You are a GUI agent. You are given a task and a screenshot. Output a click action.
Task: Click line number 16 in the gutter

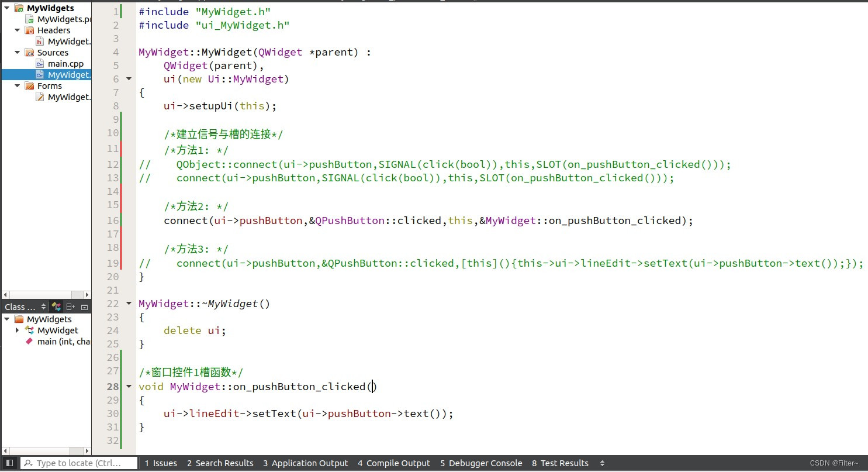pos(113,221)
